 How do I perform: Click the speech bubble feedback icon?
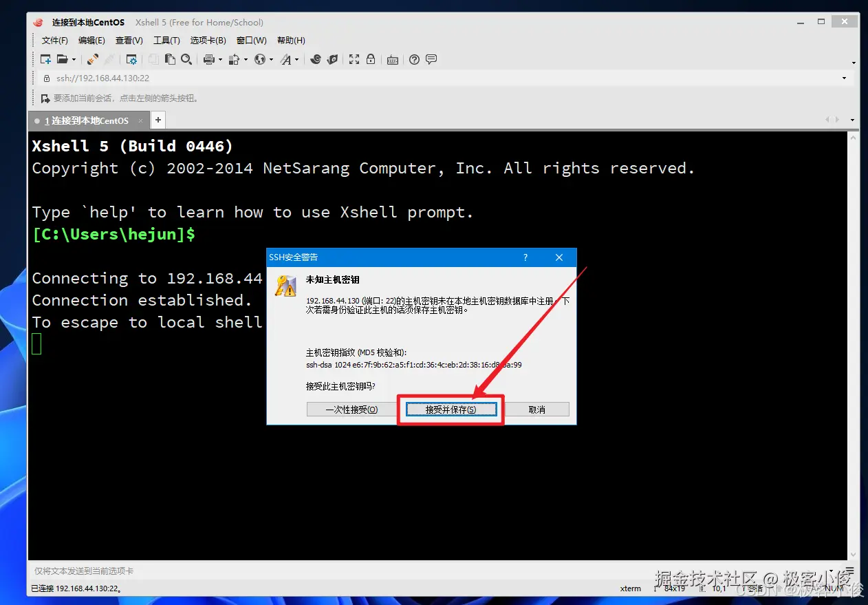tap(431, 60)
